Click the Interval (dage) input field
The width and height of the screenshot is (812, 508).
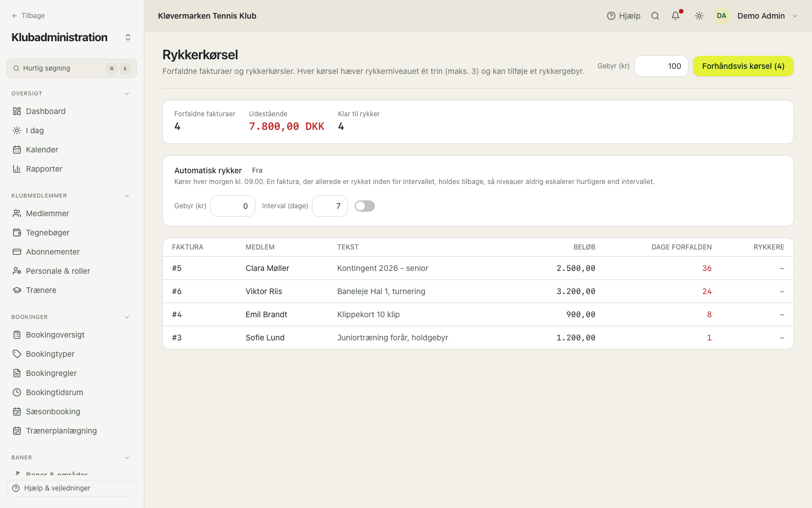pos(330,206)
